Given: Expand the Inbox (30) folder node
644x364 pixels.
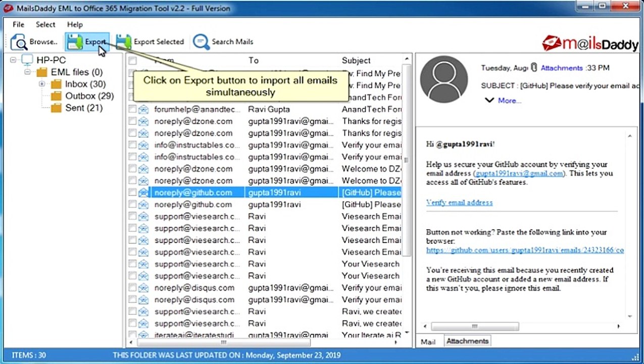Looking at the screenshot, I should tap(42, 84).
